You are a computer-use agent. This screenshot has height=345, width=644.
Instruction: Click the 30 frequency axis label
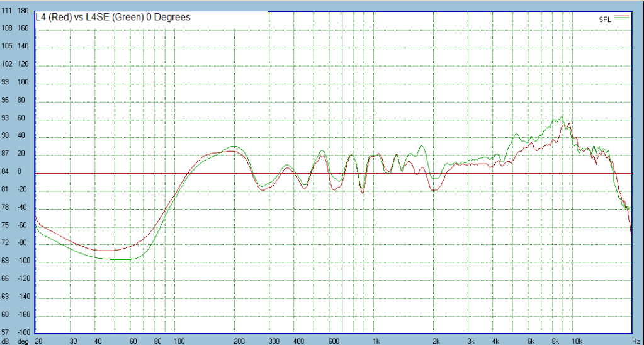(x=74, y=341)
